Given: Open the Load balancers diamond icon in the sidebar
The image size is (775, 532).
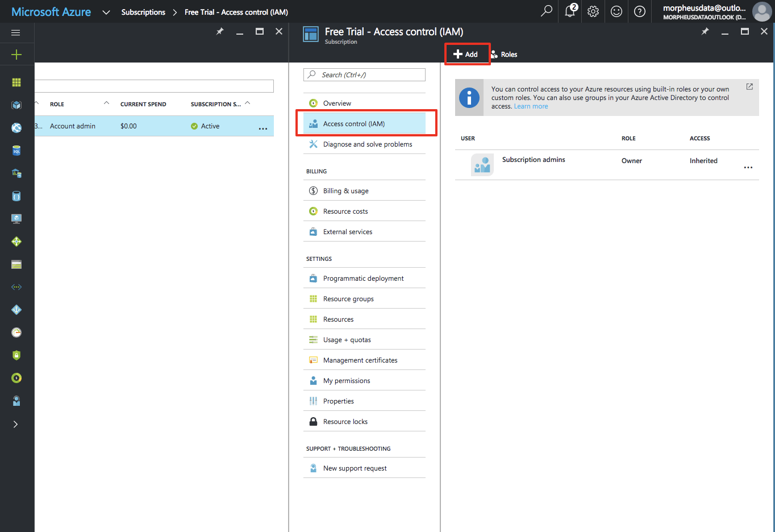Looking at the screenshot, I should click(x=16, y=242).
